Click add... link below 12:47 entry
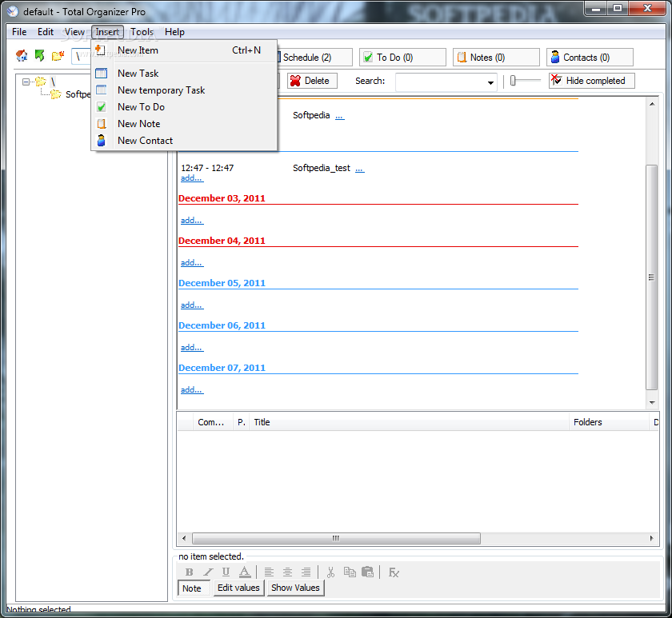 pyautogui.click(x=191, y=178)
